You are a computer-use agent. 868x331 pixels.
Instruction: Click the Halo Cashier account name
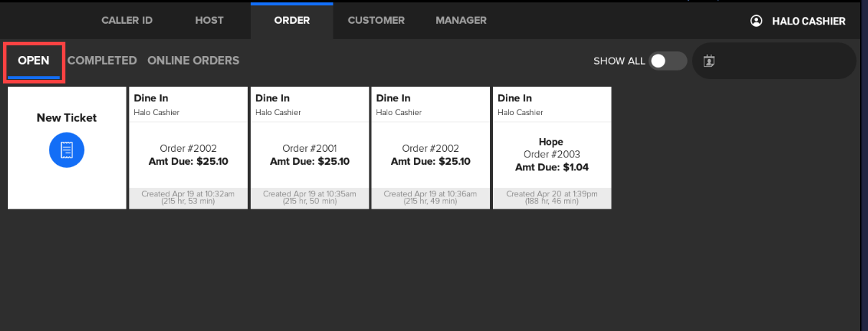pyautogui.click(x=808, y=21)
